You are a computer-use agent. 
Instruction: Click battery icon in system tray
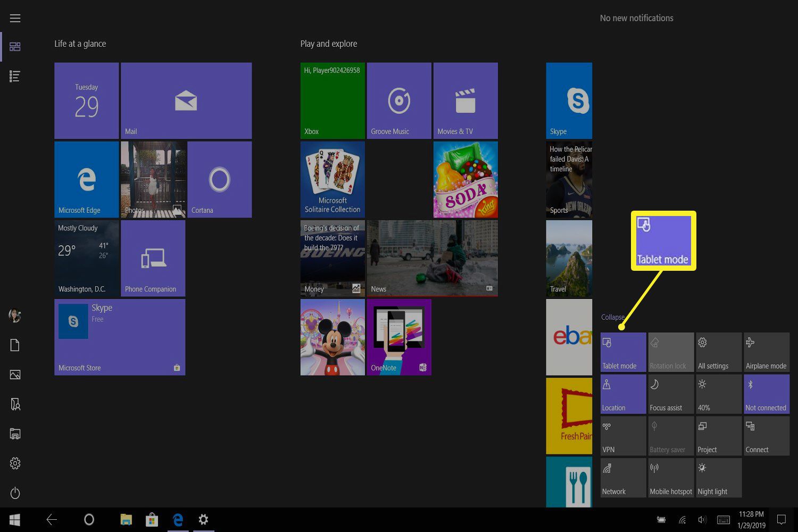[x=661, y=520]
